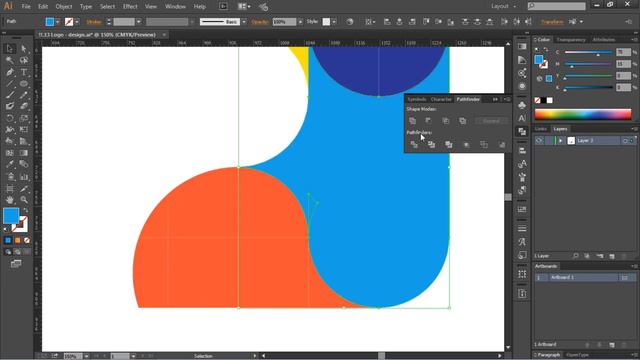Open the graphic Style dropdown
Screen dimensions: 640x360
pos(334,22)
